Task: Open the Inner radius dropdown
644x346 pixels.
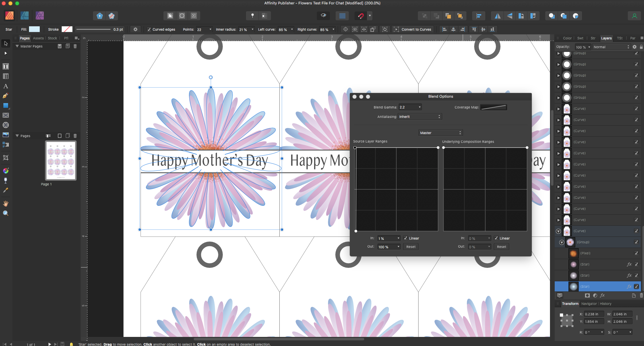Action: point(252,29)
